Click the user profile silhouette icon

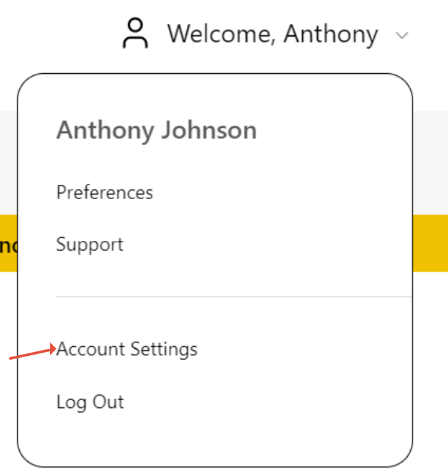(x=135, y=33)
